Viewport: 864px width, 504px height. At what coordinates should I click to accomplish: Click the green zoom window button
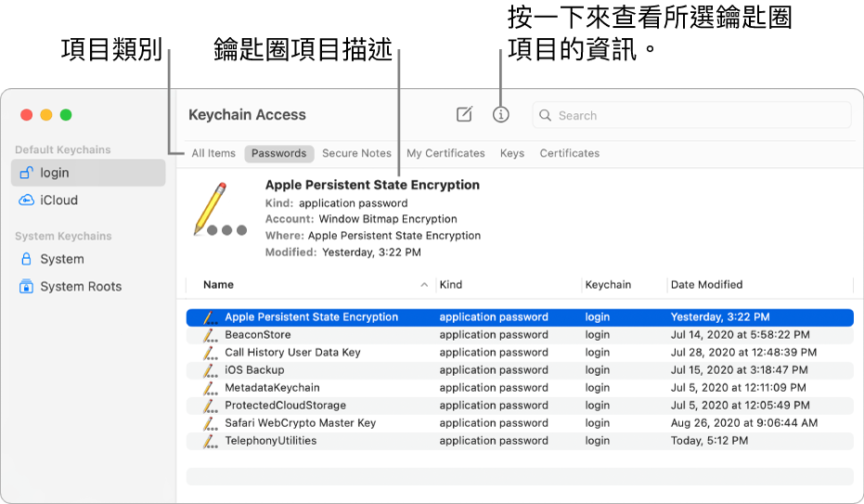point(66,114)
